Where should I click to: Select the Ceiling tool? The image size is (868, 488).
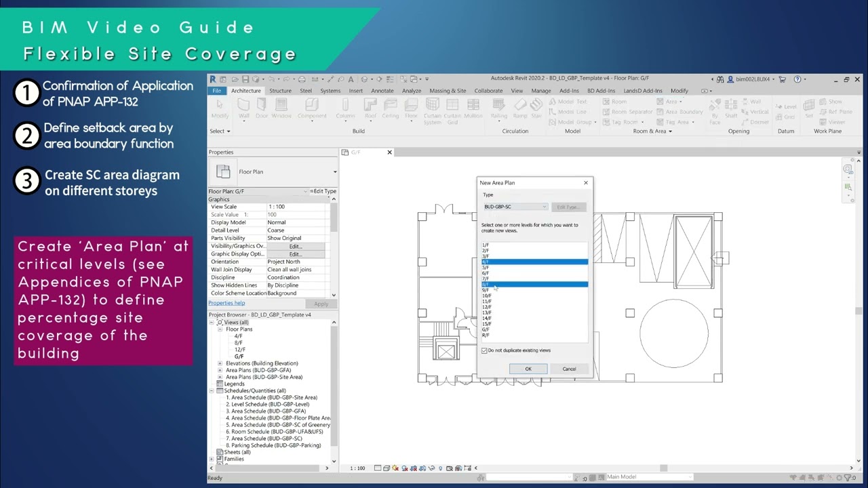tap(391, 107)
